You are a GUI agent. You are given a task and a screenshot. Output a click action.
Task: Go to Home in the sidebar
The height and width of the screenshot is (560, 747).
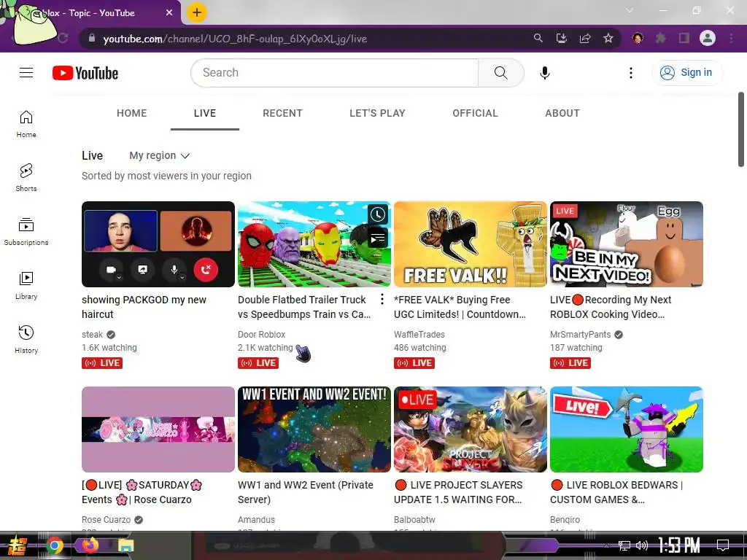click(26, 124)
